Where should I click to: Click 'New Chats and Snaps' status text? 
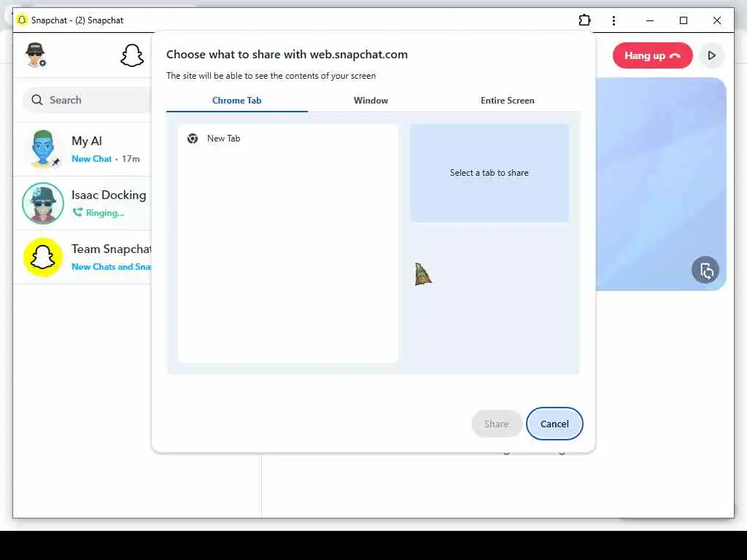(111, 267)
